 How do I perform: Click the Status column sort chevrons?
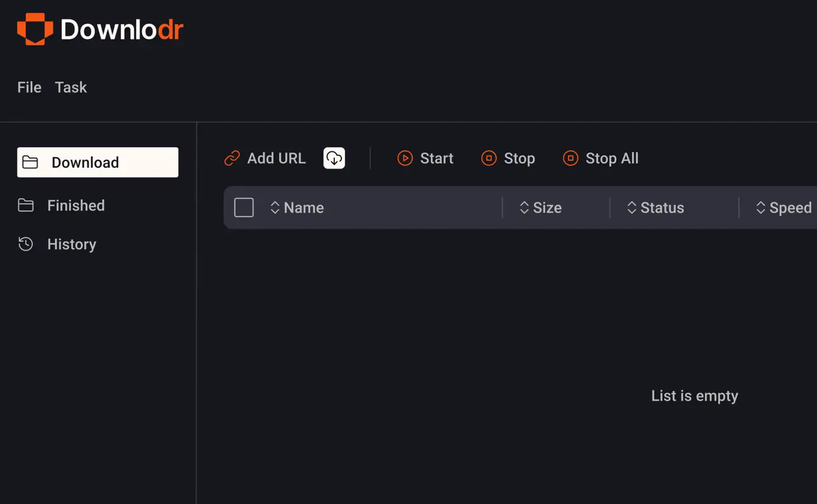pos(631,207)
